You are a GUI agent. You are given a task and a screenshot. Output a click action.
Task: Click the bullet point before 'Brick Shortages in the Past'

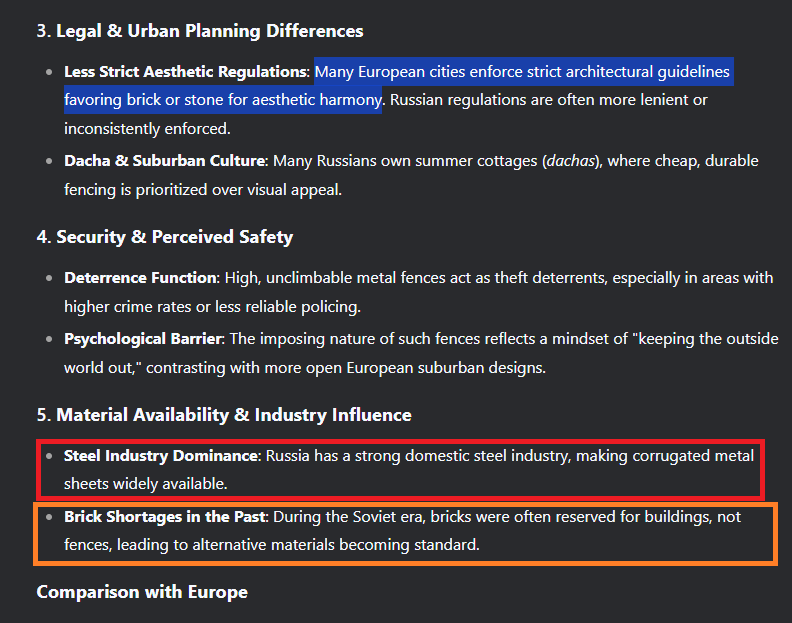click(x=50, y=517)
